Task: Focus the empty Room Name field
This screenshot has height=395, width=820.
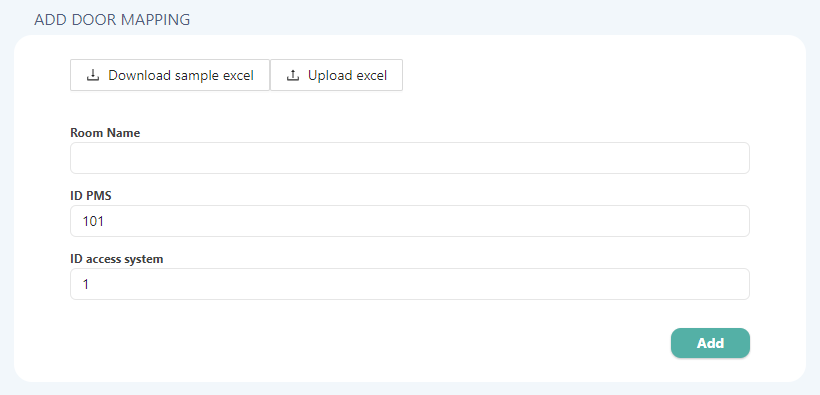Action: point(409,158)
